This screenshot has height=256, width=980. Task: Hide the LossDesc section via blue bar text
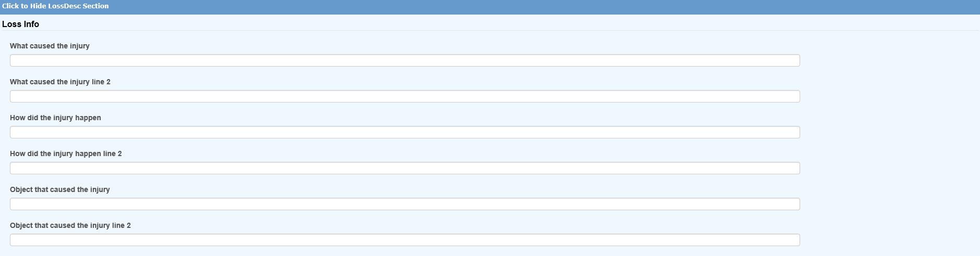click(55, 6)
